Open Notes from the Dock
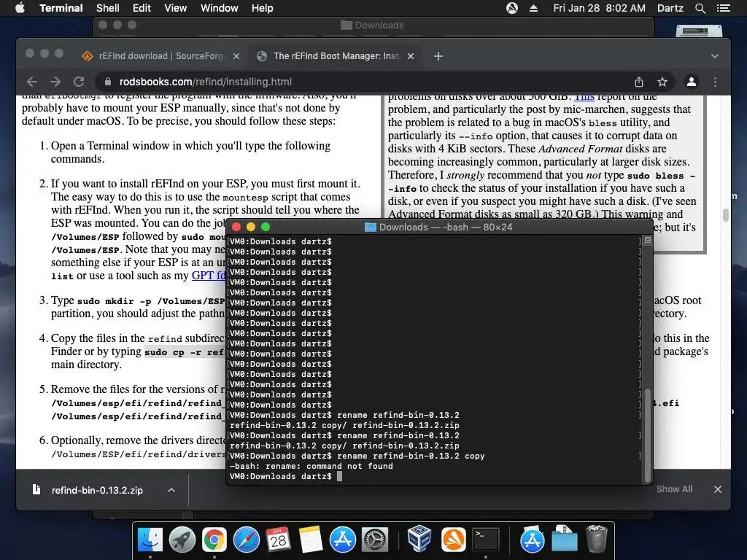Screen dimensions: 747x560 tap(311, 540)
